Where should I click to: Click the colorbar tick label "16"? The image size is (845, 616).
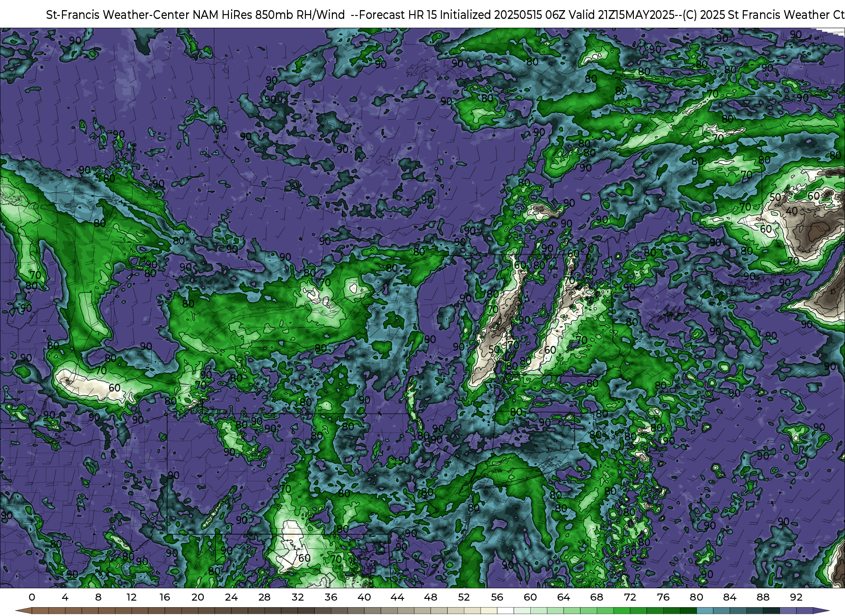pos(165,597)
